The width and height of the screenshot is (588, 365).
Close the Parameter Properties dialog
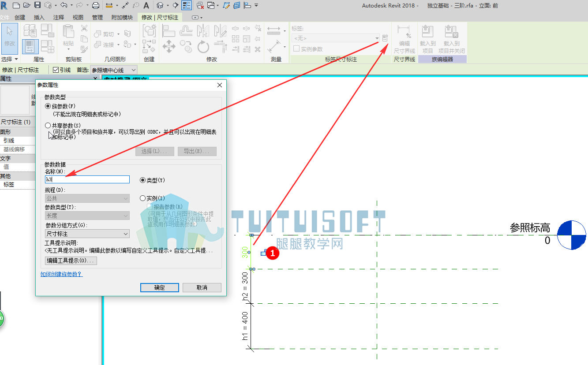pyautogui.click(x=220, y=85)
